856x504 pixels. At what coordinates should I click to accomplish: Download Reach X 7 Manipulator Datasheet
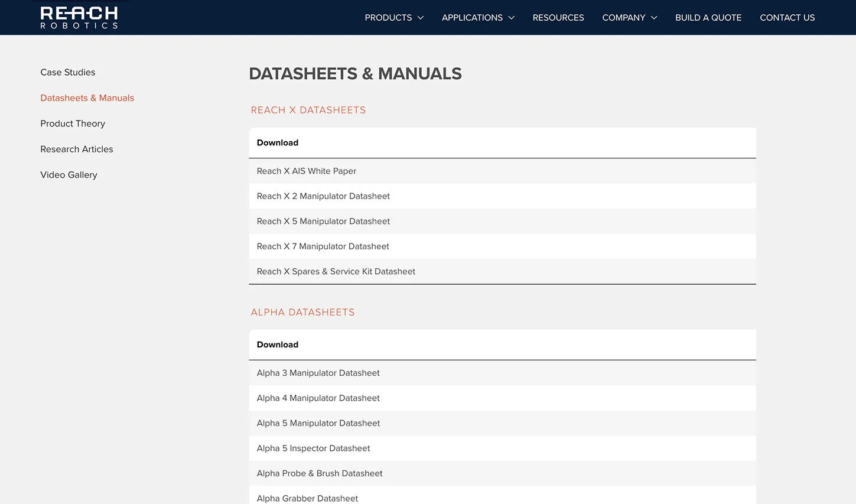point(323,246)
